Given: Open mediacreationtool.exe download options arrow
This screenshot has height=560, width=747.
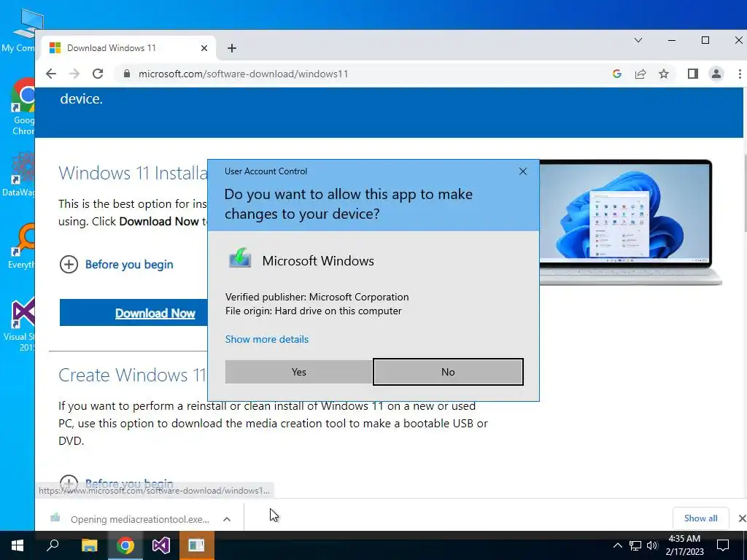Looking at the screenshot, I should tap(227, 519).
